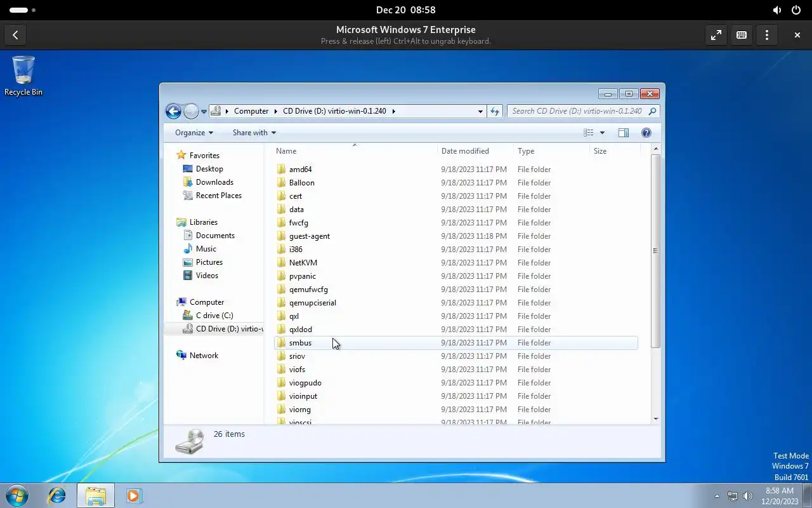The width and height of the screenshot is (812, 508).
Task: Open volume icon in Windows system tray
Action: click(747, 496)
